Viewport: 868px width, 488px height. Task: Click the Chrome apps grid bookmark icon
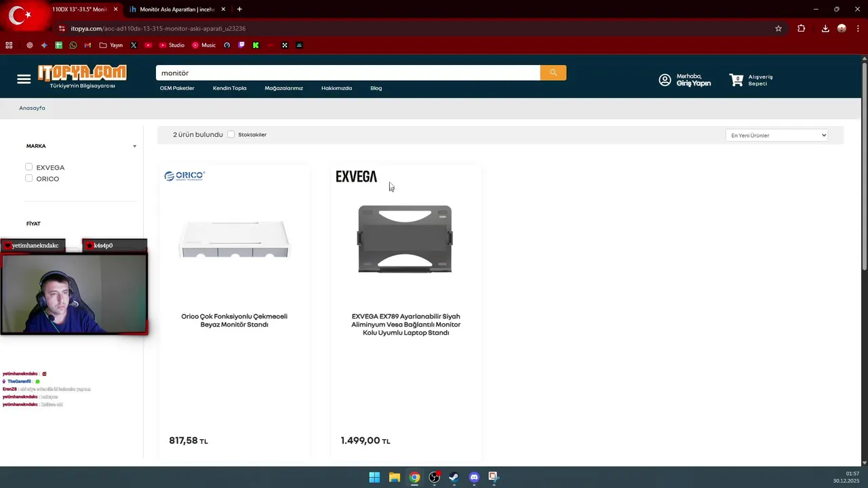point(9,45)
